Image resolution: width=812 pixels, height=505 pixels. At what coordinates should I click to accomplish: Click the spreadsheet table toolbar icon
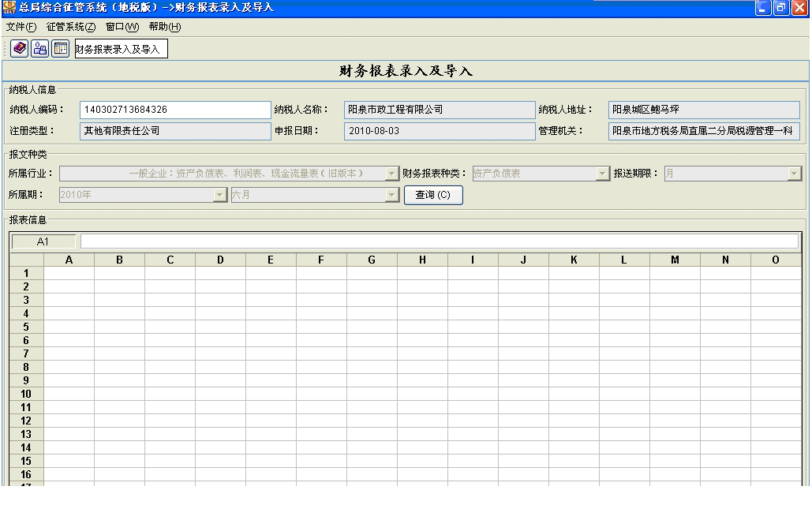(61, 49)
